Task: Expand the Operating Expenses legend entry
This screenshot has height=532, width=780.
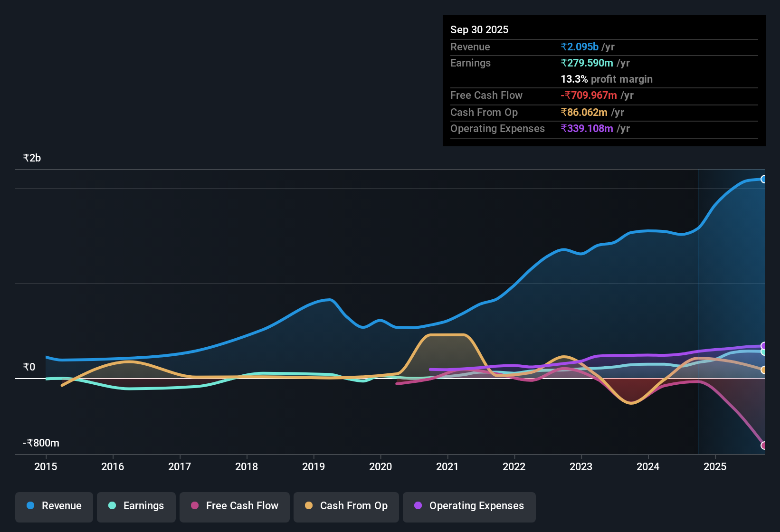Action: pyautogui.click(x=469, y=506)
